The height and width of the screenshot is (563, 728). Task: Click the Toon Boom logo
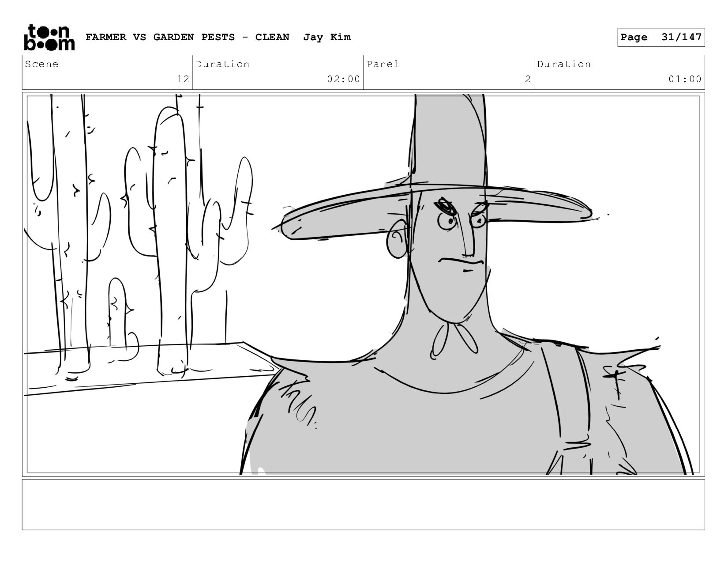(49, 38)
